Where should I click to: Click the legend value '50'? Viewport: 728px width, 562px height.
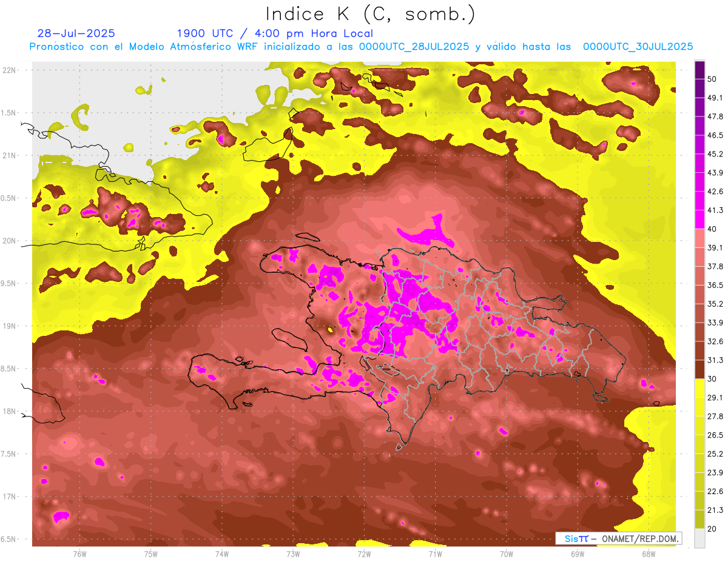point(712,79)
